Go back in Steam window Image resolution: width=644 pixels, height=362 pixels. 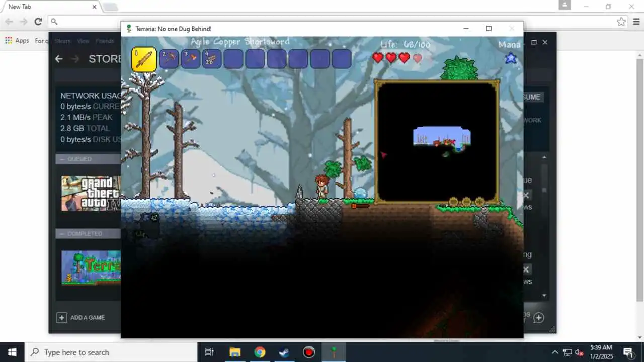tap(59, 59)
